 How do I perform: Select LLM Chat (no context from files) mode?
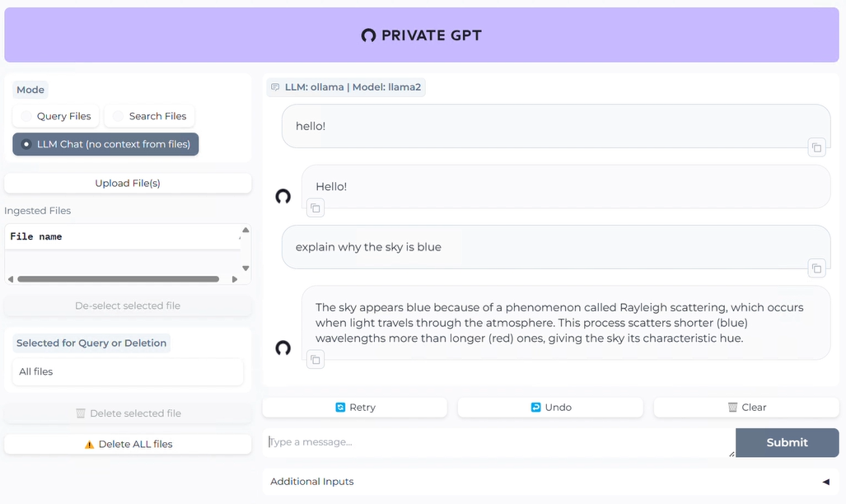(x=105, y=144)
